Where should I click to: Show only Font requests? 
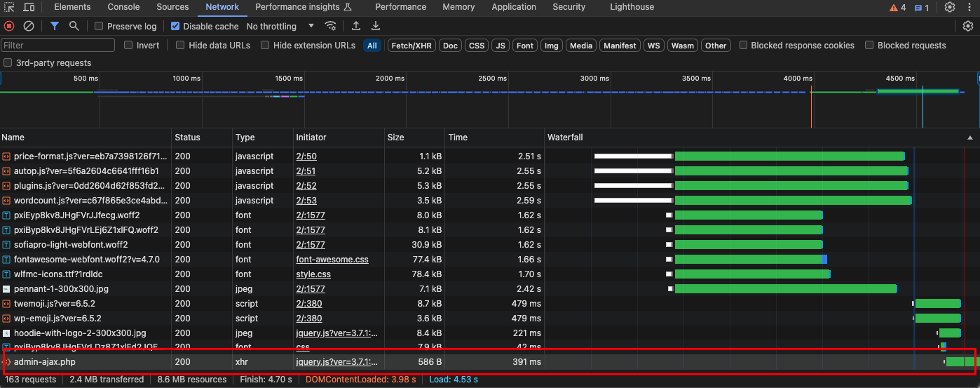(525, 46)
